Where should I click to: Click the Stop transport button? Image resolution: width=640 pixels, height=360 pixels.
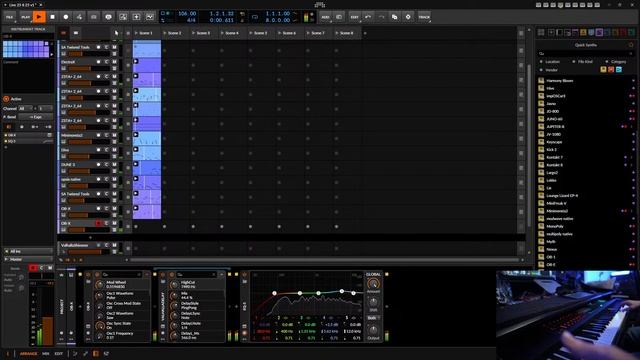point(52,17)
